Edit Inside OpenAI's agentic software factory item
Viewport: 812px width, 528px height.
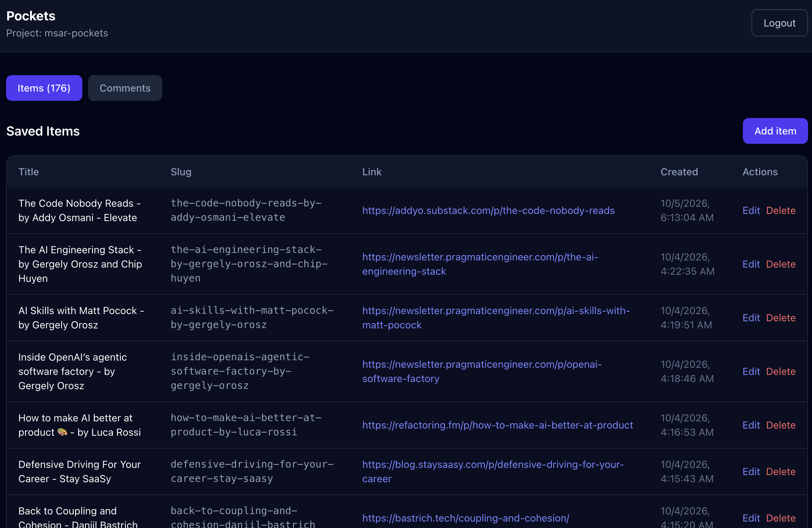click(x=751, y=371)
